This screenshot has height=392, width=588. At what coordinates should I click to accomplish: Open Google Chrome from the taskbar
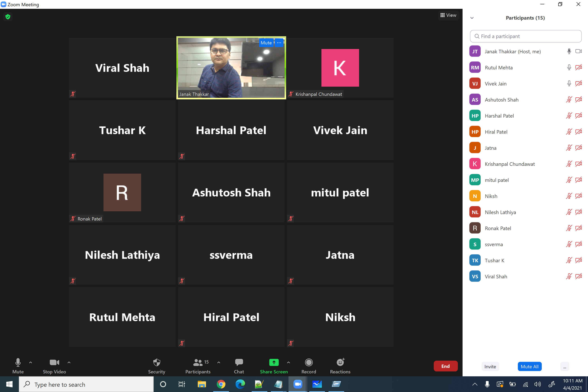(x=221, y=384)
